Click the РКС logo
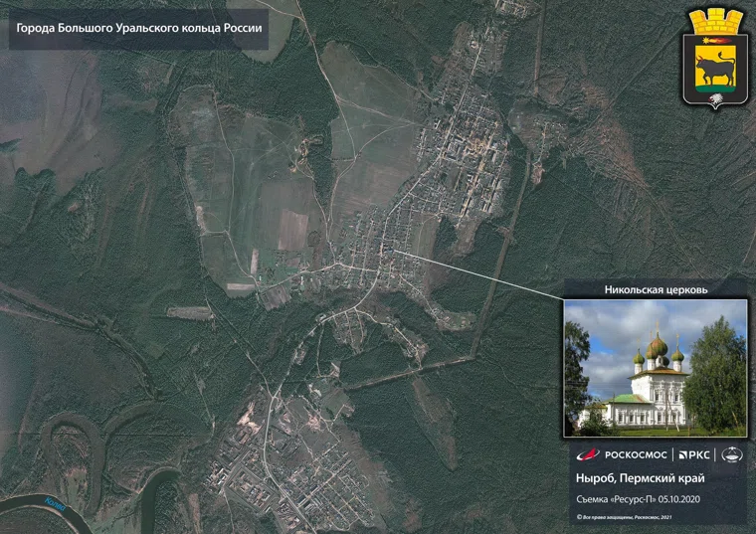 695,454
